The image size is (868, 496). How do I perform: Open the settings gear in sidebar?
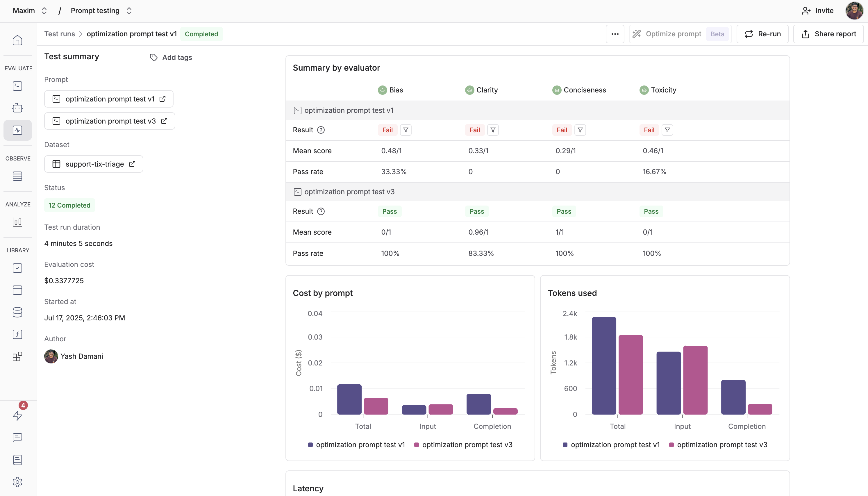point(17,482)
